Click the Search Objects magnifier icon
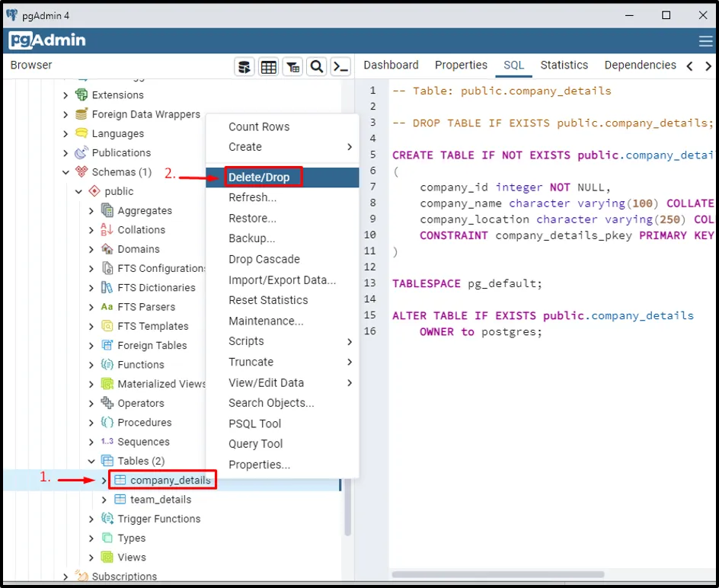The height and width of the screenshot is (588, 719). pos(317,67)
